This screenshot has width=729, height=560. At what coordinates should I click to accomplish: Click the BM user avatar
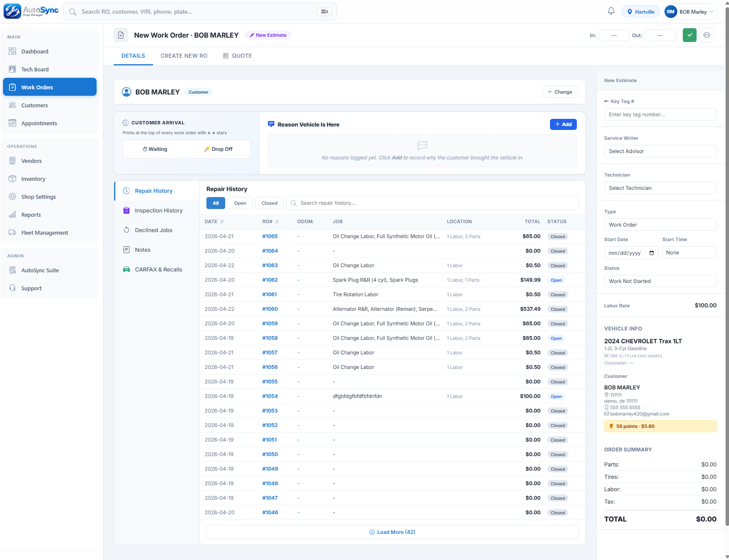671,12
